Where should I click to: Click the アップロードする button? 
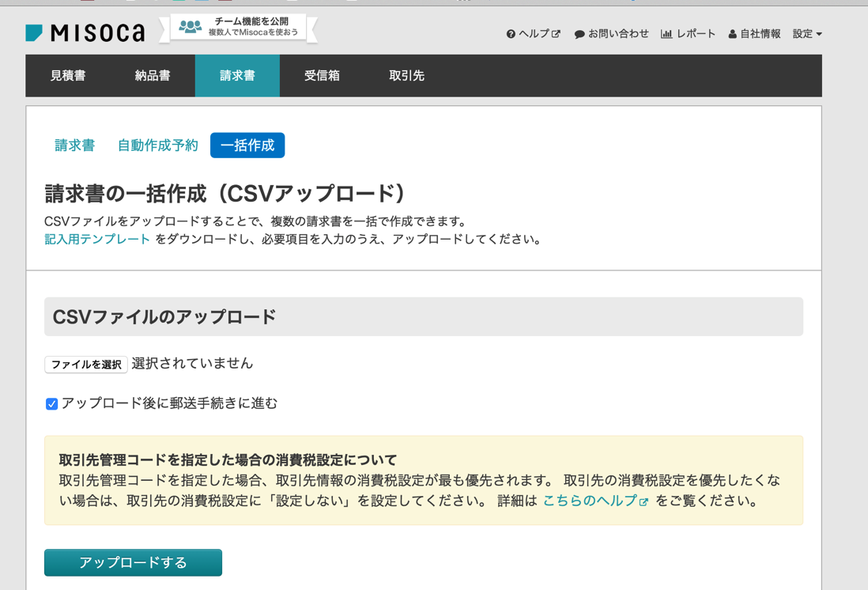(x=133, y=563)
